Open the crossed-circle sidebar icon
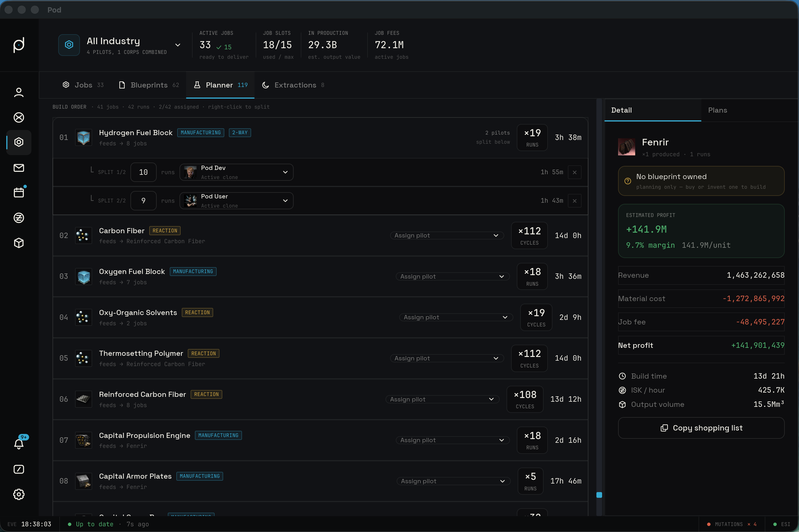Screen dimensions: 799x532 click(19, 117)
